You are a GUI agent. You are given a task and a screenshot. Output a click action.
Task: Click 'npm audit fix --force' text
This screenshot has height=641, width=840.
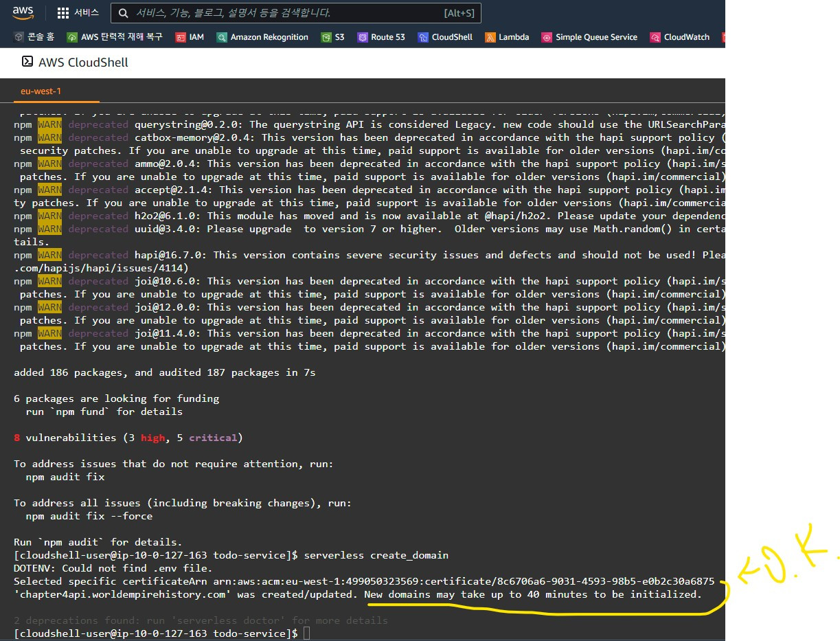coord(89,516)
